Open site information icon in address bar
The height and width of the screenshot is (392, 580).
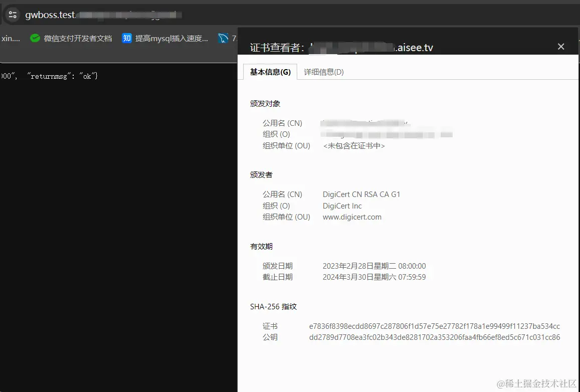pyautogui.click(x=13, y=15)
